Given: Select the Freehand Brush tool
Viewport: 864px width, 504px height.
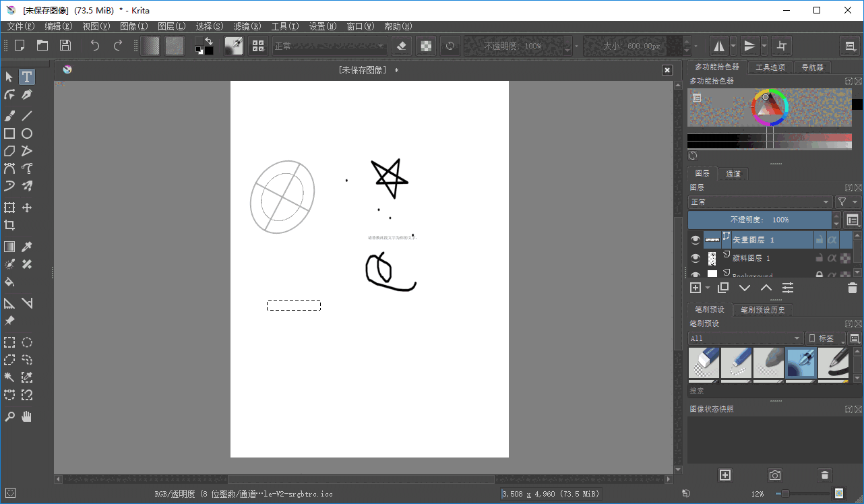Looking at the screenshot, I should 9,116.
